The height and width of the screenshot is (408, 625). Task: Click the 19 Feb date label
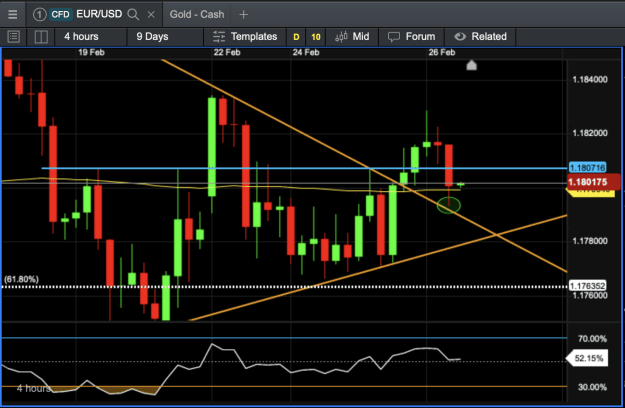click(x=91, y=52)
